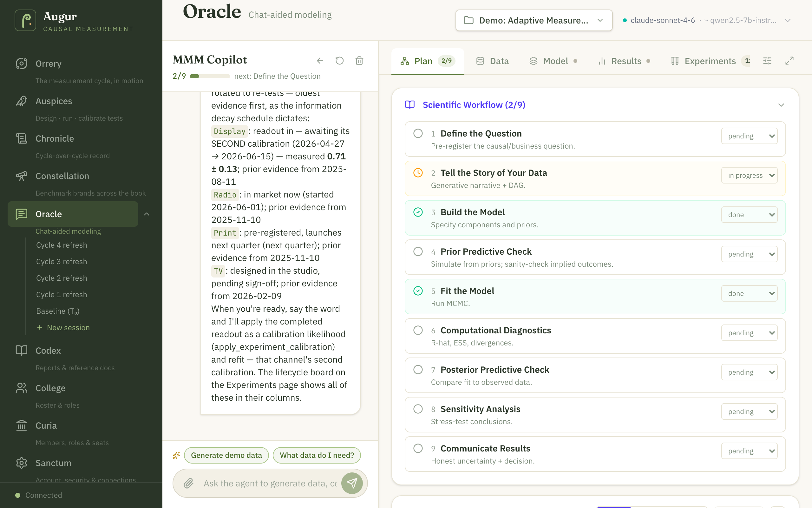Switch to the Model tab
This screenshot has height=508, width=812.
tap(553, 61)
